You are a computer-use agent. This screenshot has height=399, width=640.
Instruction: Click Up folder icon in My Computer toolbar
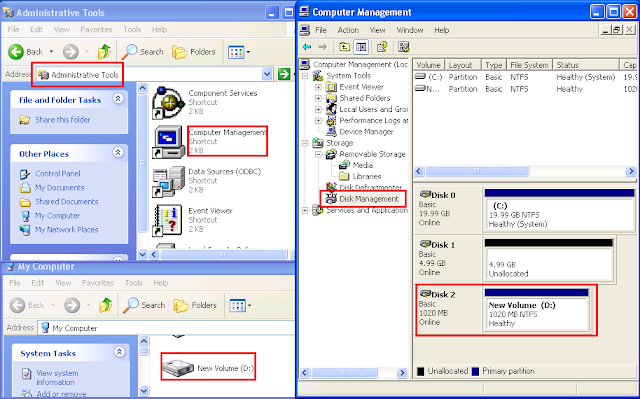[105, 305]
